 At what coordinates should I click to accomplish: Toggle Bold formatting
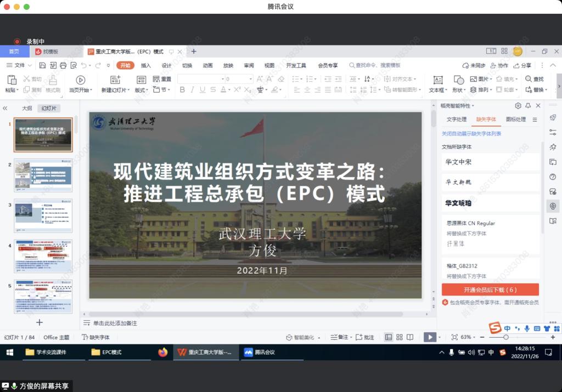(x=182, y=90)
